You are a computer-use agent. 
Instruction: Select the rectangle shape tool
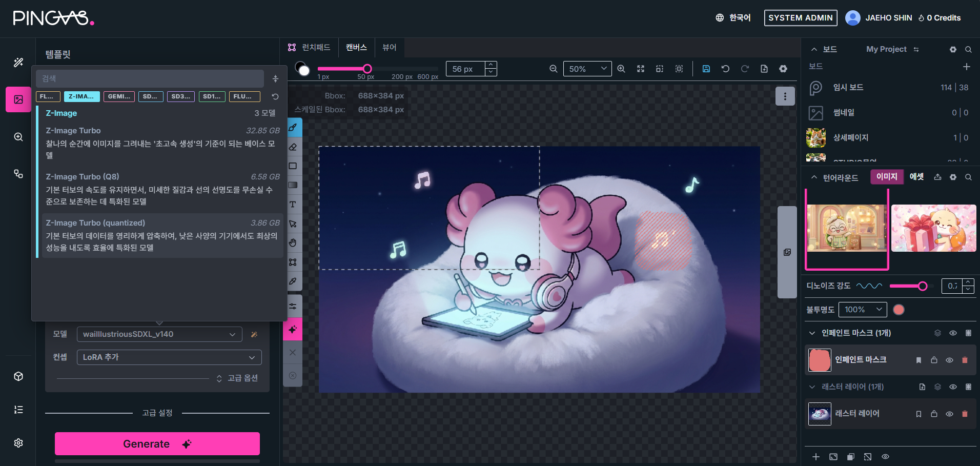[x=293, y=166]
